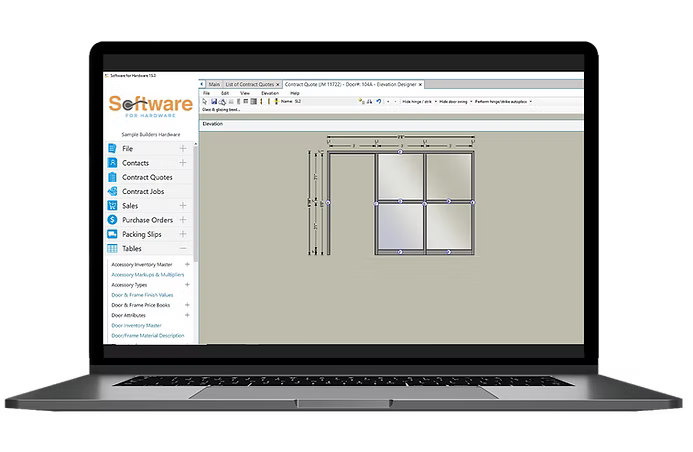The width and height of the screenshot is (693, 452).
Task: Expand Accessory Types item
Action: [187, 285]
